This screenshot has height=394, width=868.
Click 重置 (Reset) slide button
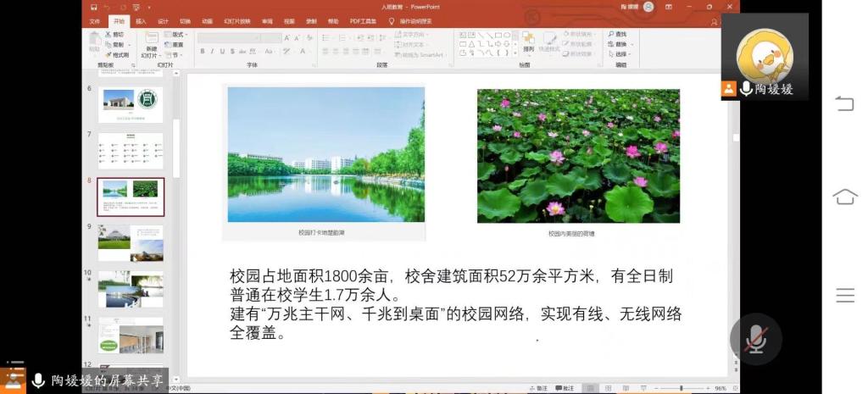pos(176,45)
